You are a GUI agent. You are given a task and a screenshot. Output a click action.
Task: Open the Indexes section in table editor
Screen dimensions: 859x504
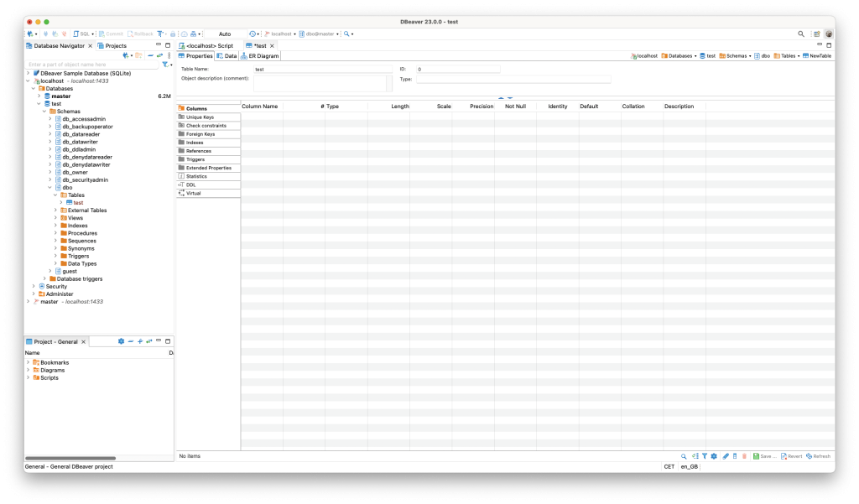coord(208,143)
